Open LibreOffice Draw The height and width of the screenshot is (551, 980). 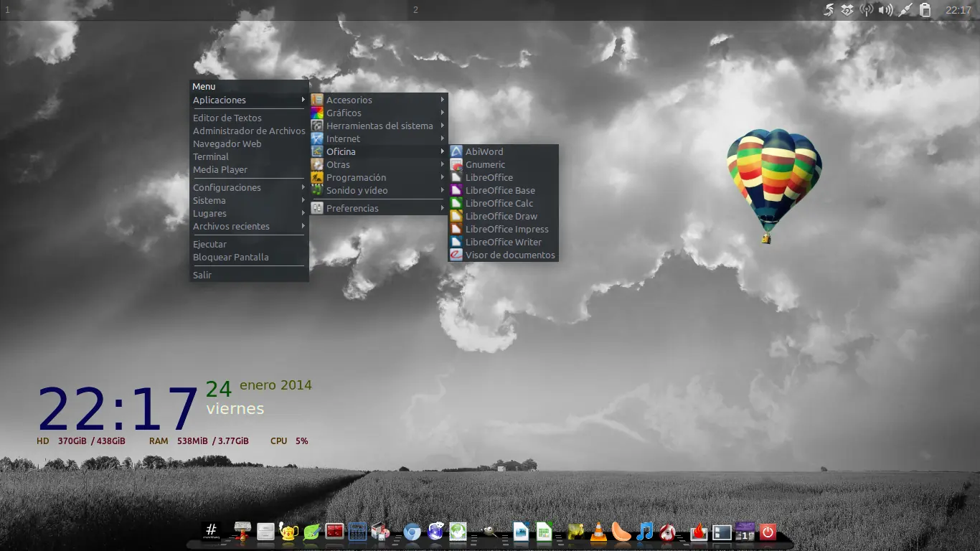pyautogui.click(x=504, y=216)
